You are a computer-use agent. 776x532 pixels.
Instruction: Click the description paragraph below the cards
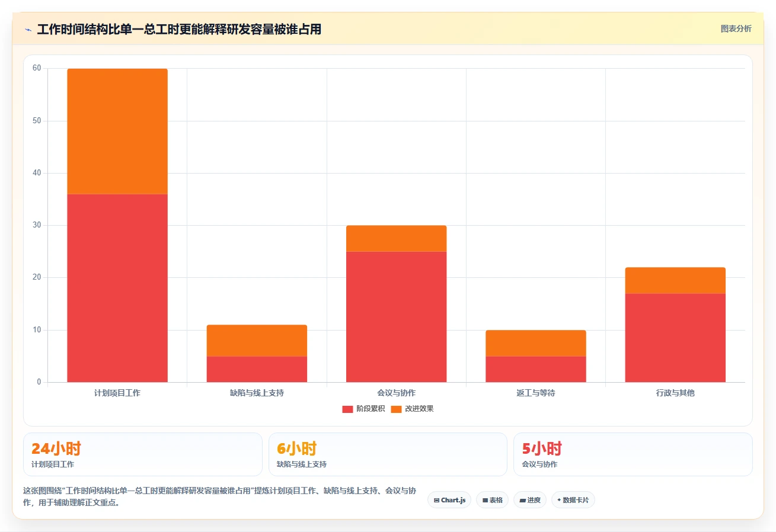click(x=219, y=496)
